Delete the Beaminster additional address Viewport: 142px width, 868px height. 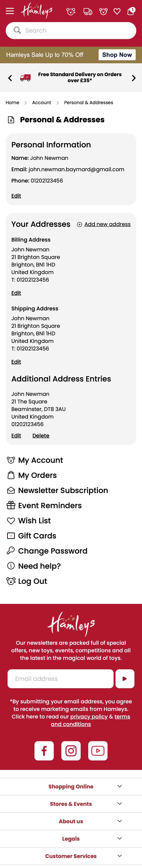click(41, 436)
